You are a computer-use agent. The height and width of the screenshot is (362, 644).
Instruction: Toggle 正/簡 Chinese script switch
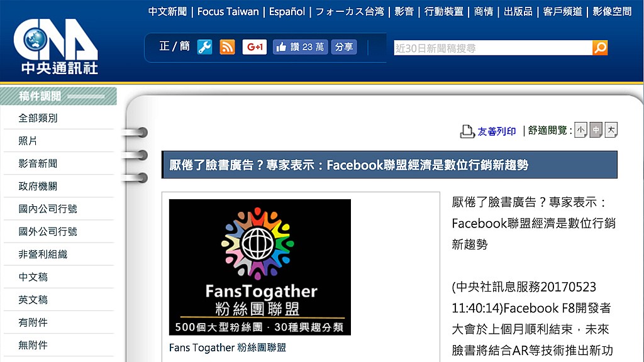click(x=175, y=47)
